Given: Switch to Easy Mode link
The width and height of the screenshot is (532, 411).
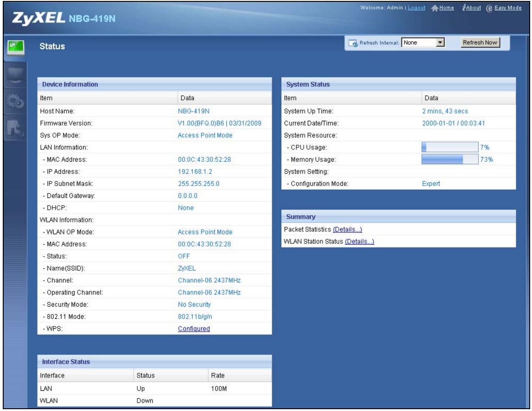Looking at the screenshot, I should 508,8.
